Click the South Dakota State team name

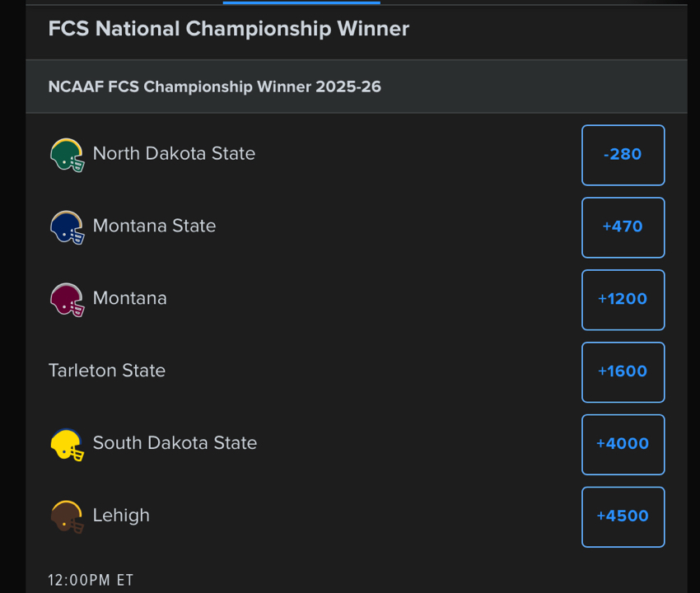point(175,443)
